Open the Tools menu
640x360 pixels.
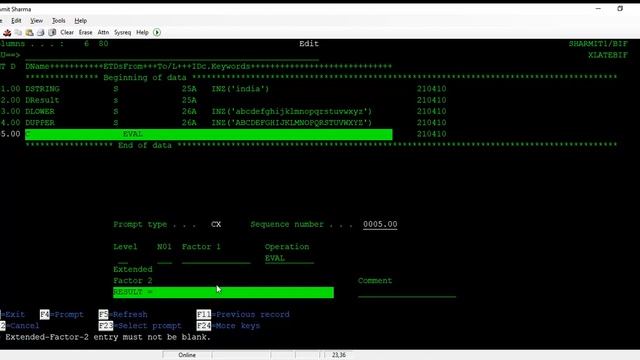58,20
